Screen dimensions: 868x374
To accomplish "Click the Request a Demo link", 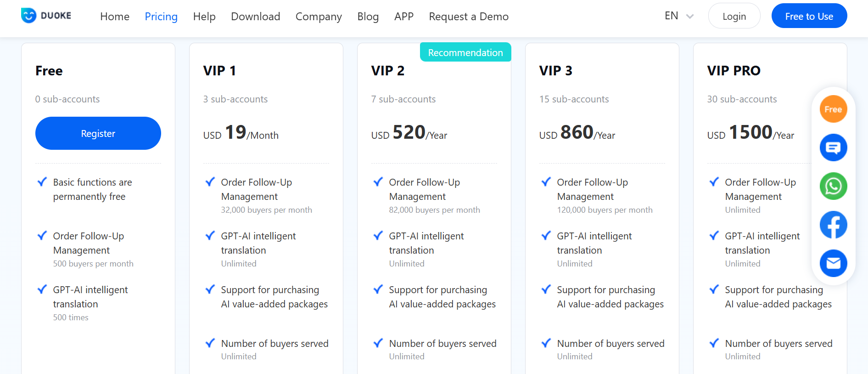I will click(x=469, y=17).
